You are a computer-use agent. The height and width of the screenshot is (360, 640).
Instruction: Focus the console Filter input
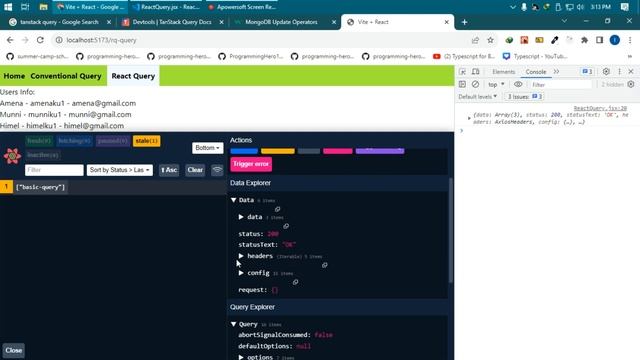[560, 84]
